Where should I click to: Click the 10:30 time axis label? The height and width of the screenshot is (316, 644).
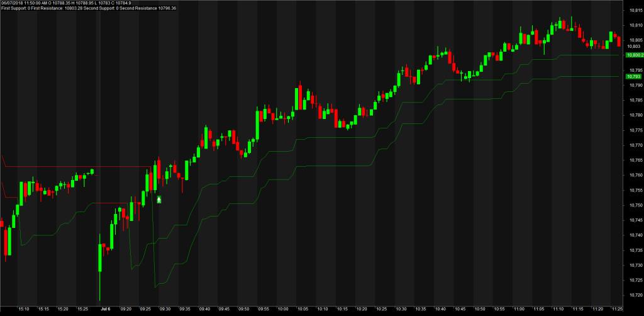click(401, 308)
